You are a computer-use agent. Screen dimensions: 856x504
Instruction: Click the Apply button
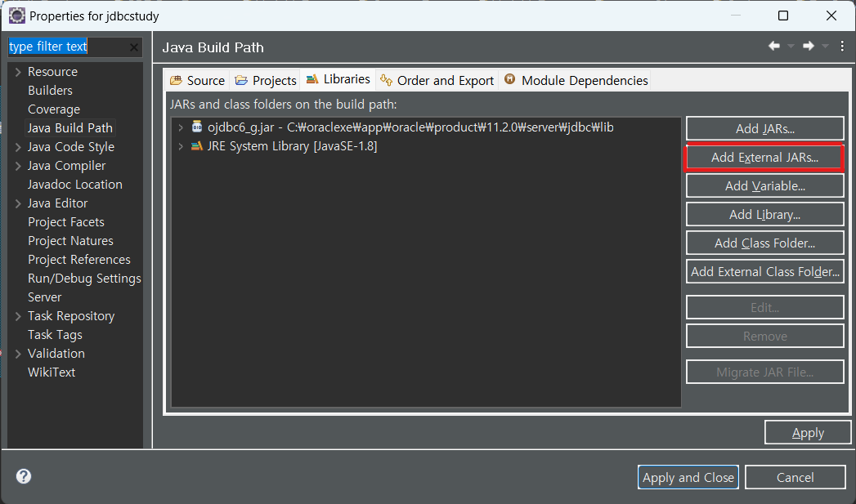(x=808, y=433)
